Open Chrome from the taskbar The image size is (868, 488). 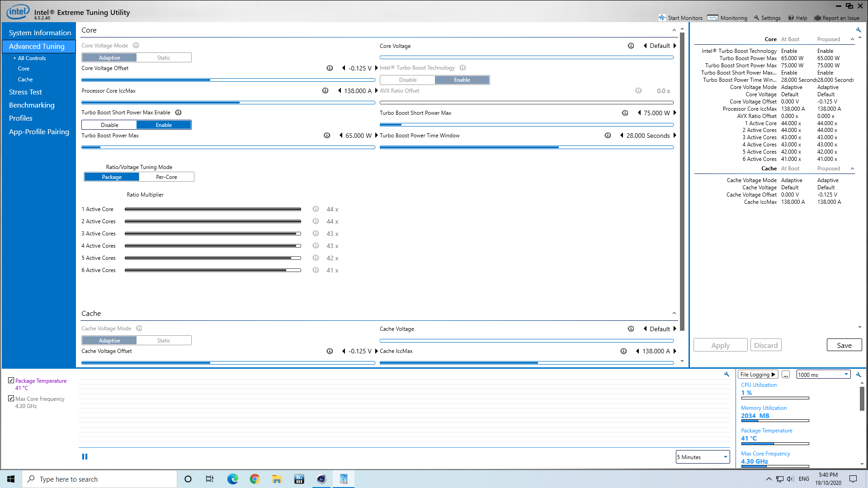click(255, 479)
